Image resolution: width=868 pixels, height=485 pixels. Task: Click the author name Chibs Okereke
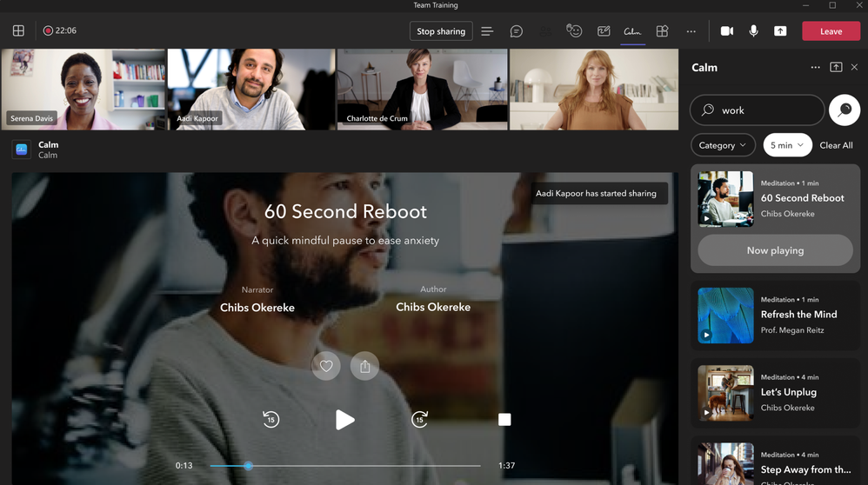pyautogui.click(x=433, y=307)
